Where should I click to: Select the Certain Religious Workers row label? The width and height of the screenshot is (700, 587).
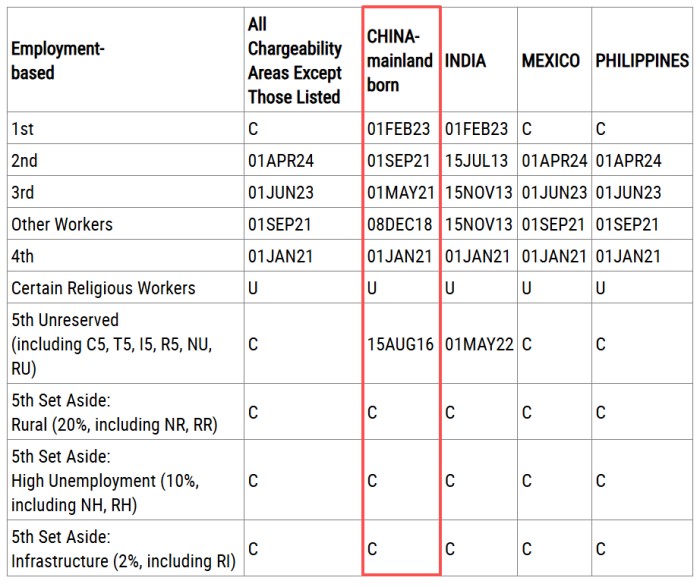[103, 289]
